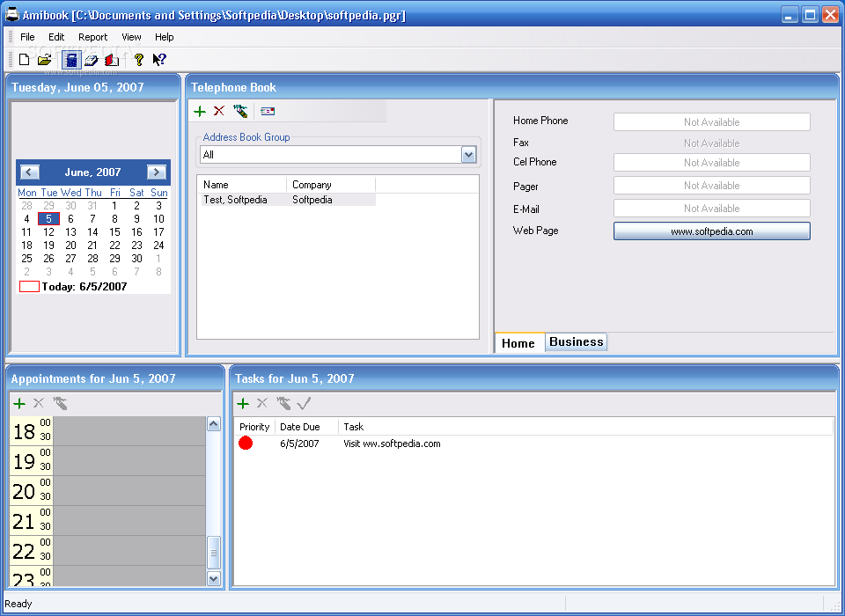Click the mark task complete checkmark icon
845x616 pixels.
[304, 403]
